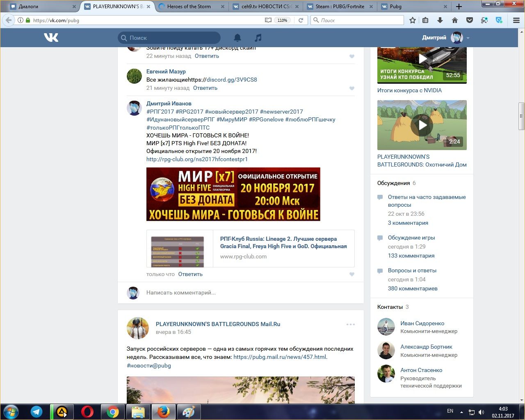This screenshot has width=525, height=420.
Task: Open the music player icon
Action: pos(258,38)
